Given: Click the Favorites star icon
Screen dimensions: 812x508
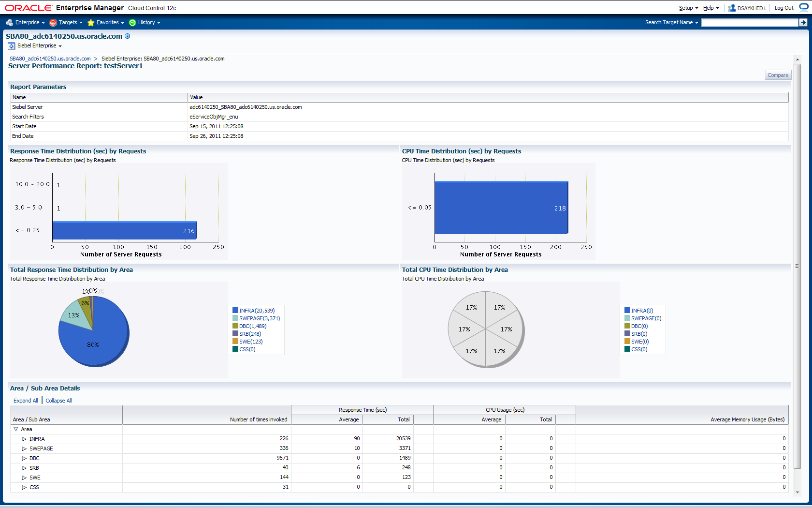Looking at the screenshot, I should (91, 23).
